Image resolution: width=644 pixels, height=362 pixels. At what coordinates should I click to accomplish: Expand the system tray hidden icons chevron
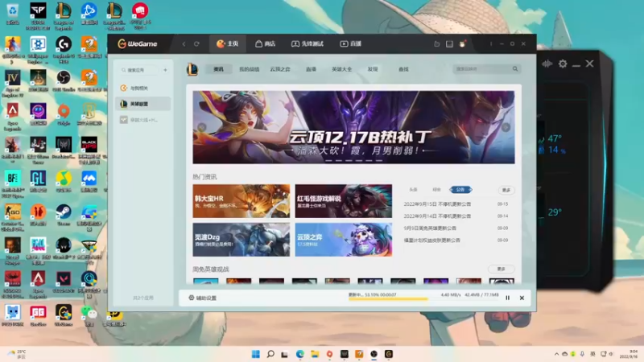pyautogui.click(x=556, y=354)
